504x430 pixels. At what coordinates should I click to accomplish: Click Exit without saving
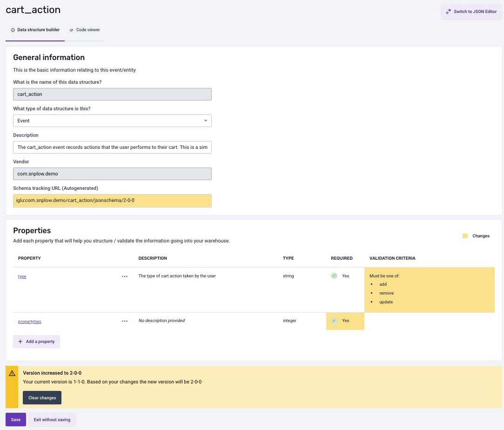coord(52,420)
